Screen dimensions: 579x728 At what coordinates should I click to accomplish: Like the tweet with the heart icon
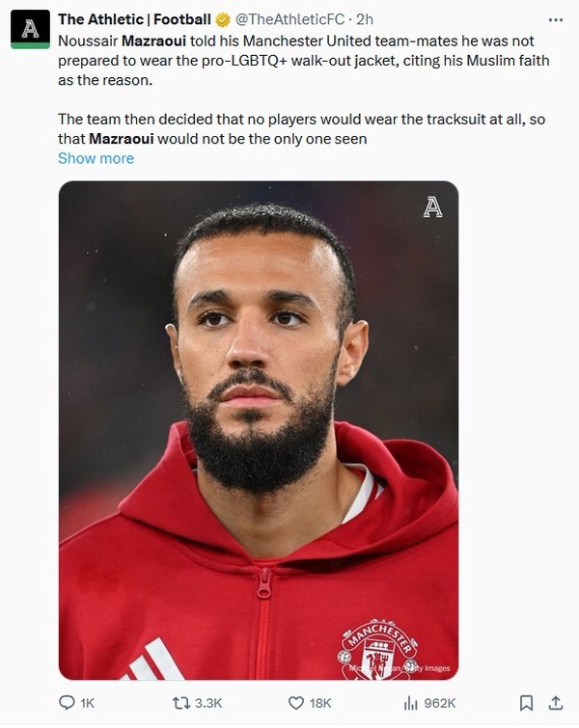(x=297, y=703)
